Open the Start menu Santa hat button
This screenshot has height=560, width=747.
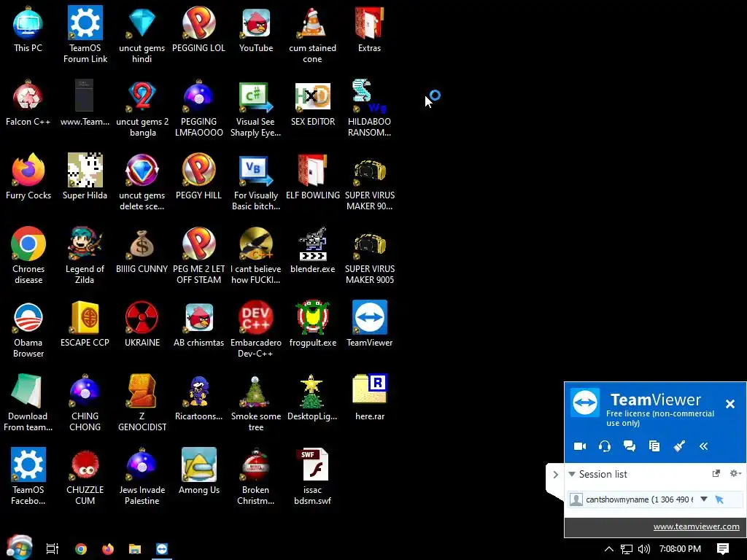19,548
